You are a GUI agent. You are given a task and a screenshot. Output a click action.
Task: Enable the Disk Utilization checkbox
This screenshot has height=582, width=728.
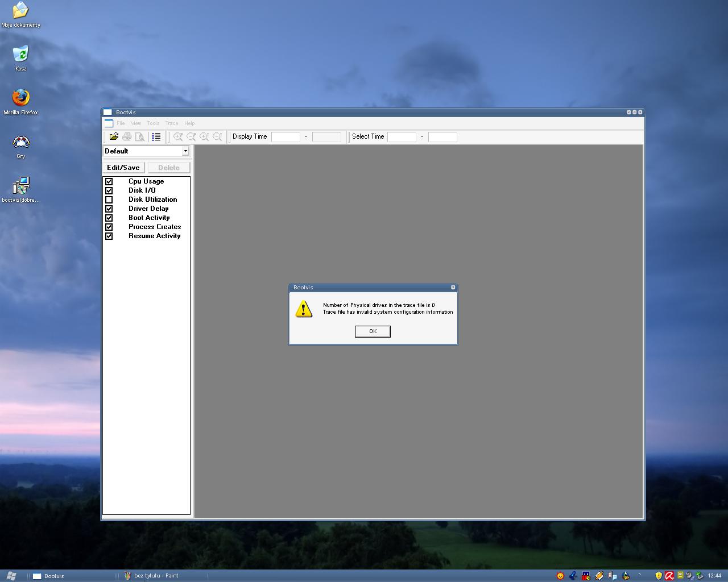pos(109,199)
